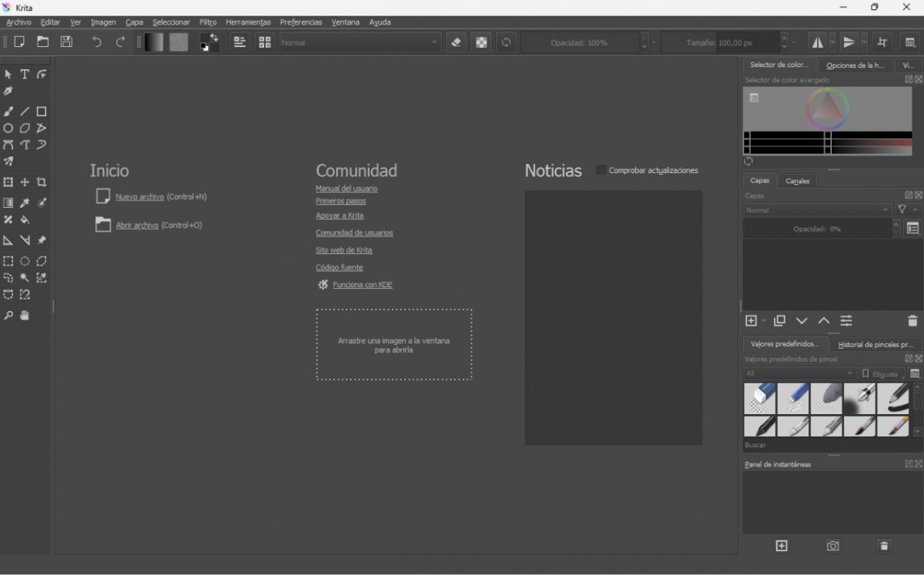Open the Filtro menu
Image resolution: width=924 pixels, height=575 pixels.
208,22
